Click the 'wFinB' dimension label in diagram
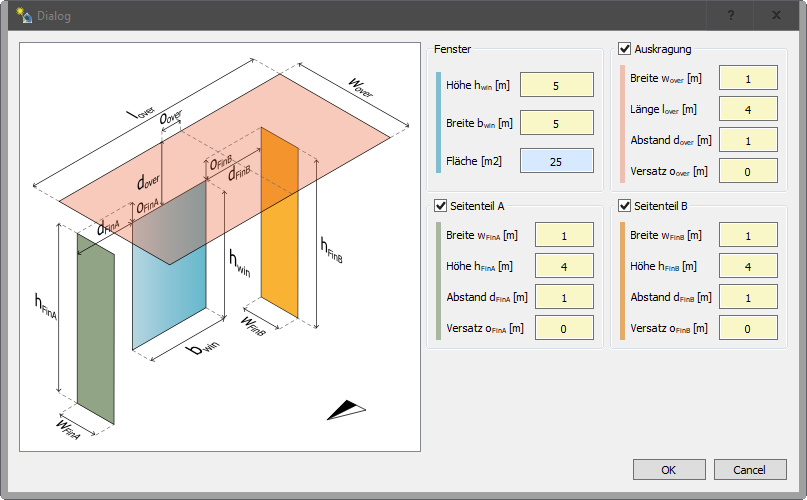Viewport: 807px width, 500px height. click(x=253, y=325)
